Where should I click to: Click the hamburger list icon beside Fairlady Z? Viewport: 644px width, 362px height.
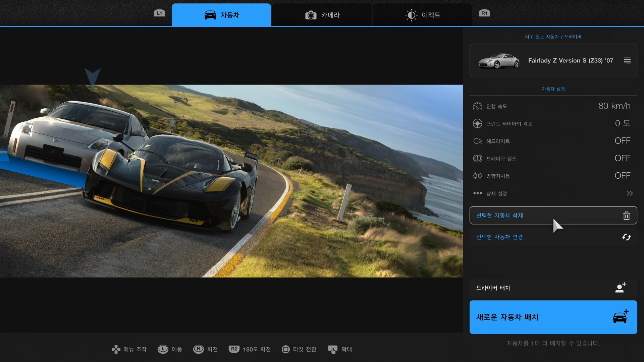coord(627,61)
